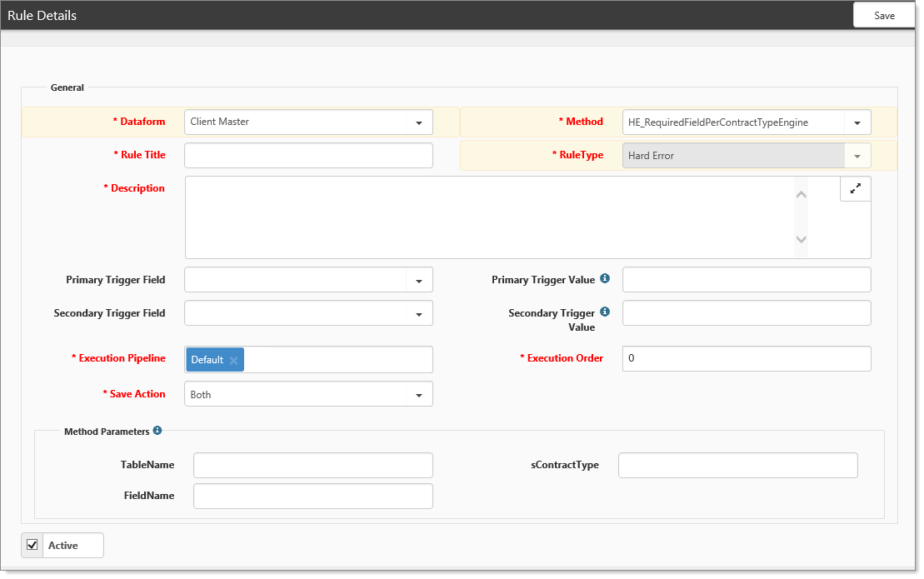
Task: Click the FieldName text field
Action: point(312,496)
